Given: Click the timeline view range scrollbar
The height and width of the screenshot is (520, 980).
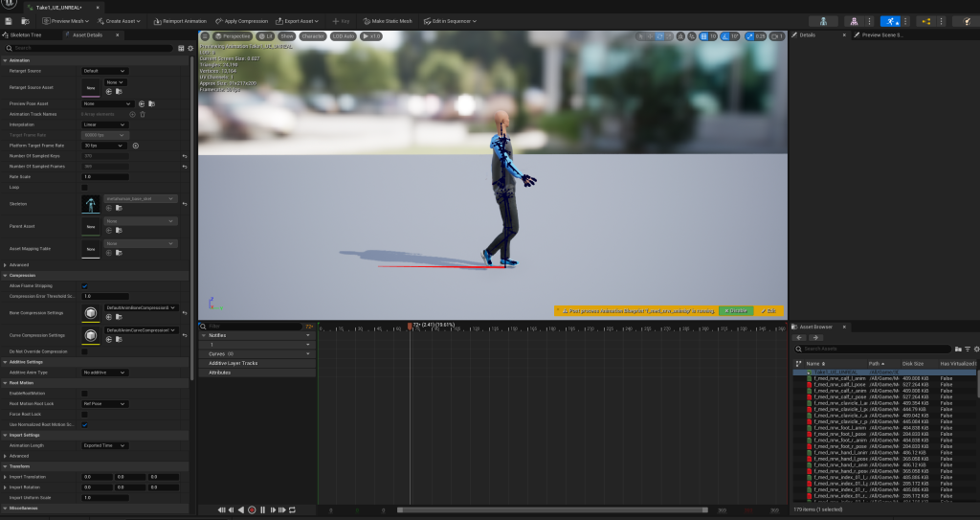Looking at the screenshot, I should (552, 510).
